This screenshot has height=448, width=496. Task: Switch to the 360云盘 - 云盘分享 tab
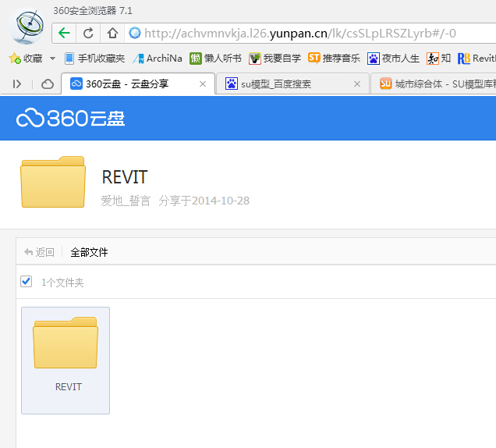point(137,84)
